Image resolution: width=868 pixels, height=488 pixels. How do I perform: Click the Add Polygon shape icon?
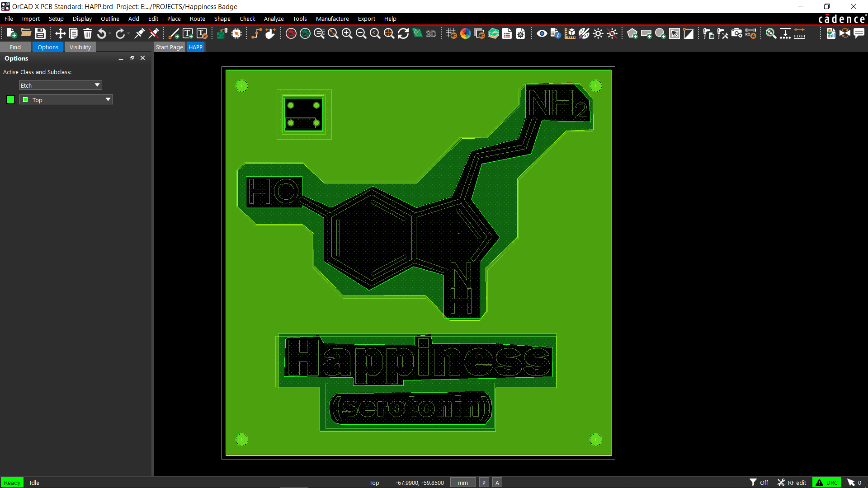(x=632, y=33)
